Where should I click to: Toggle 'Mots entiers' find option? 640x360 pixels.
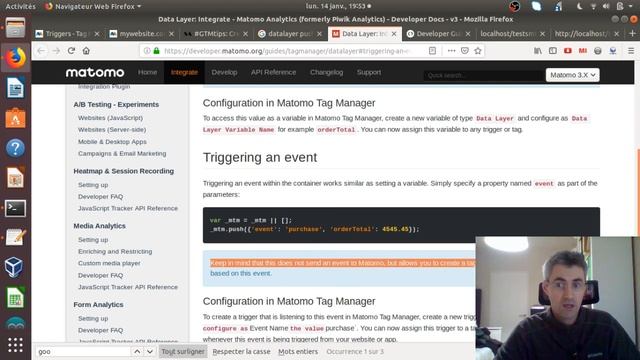pos(298,351)
